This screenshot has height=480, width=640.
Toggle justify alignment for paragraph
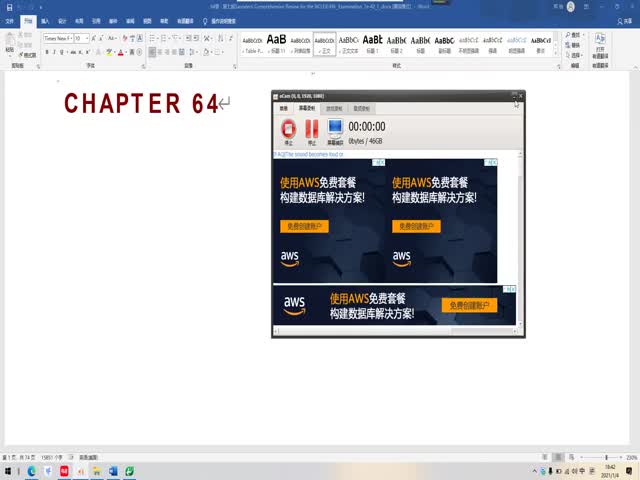pos(174,52)
